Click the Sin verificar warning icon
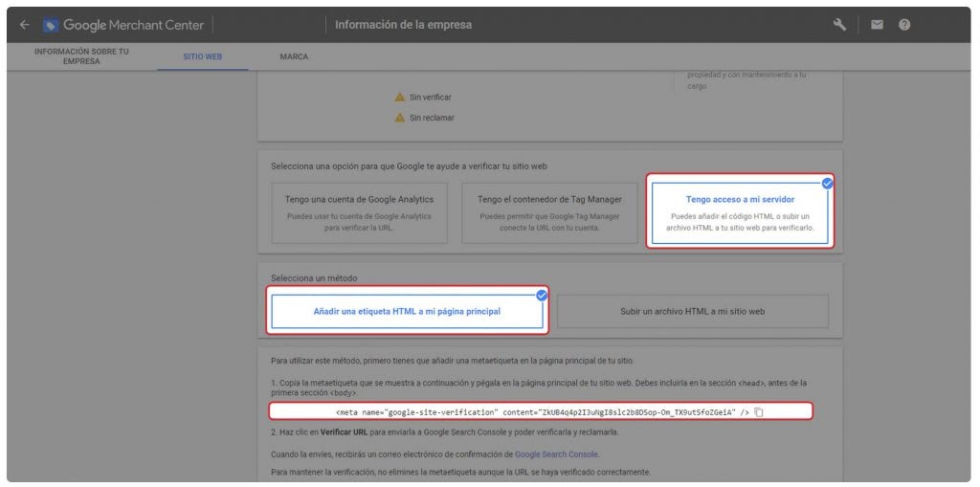The height and width of the screenshot is (487, 980). click(x=400, y=97)
